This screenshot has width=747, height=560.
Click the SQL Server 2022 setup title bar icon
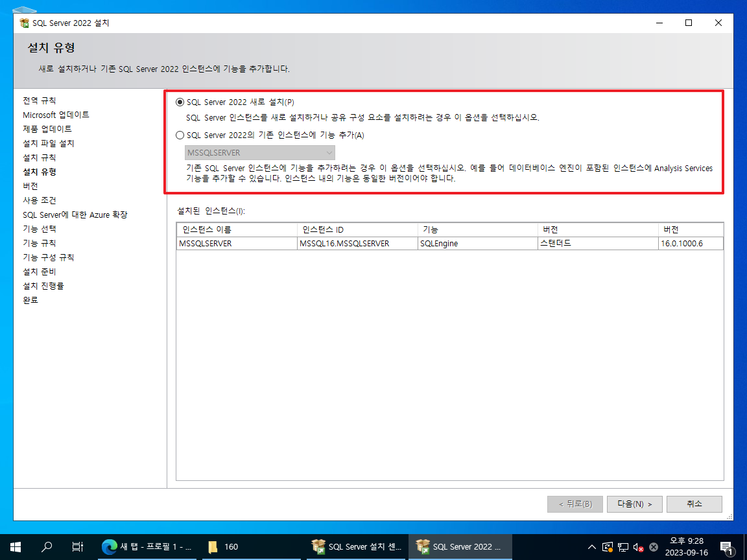tap(24, 23)
